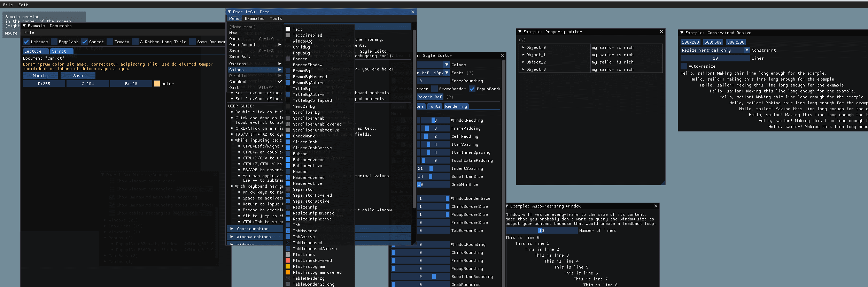
Task: Expand the Object_0 tree node
Action: 523,47
